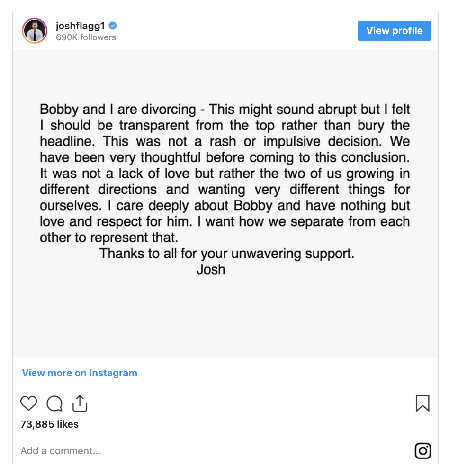The width and height of the screenshot is (449, 476).
Task: Click the 'Bobby and I are divorcing' headline line
Action: 224,110
